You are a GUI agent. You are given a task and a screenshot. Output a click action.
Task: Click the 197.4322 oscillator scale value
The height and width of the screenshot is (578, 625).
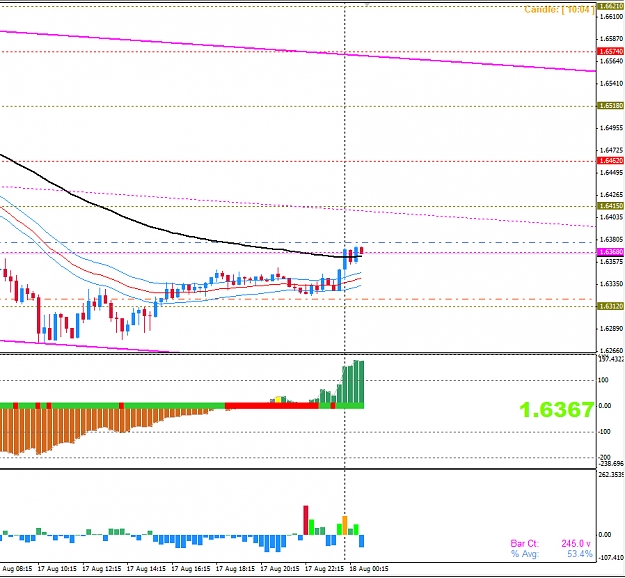[611, 359]
